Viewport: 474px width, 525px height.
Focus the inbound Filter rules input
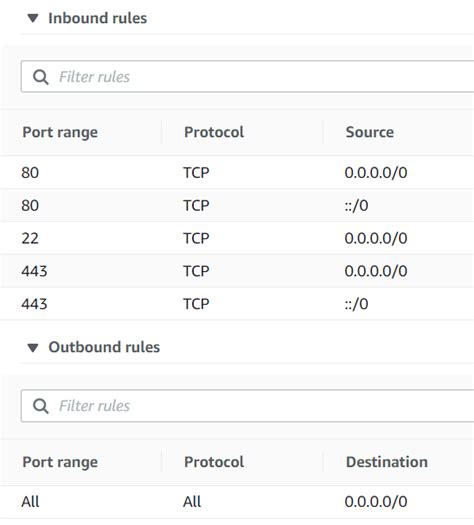247,77
